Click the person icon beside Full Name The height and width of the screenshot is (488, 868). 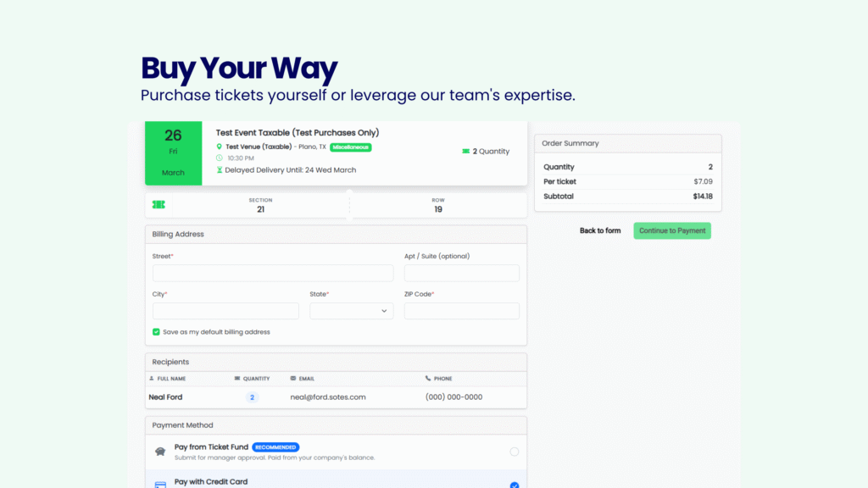pos(152,379)
